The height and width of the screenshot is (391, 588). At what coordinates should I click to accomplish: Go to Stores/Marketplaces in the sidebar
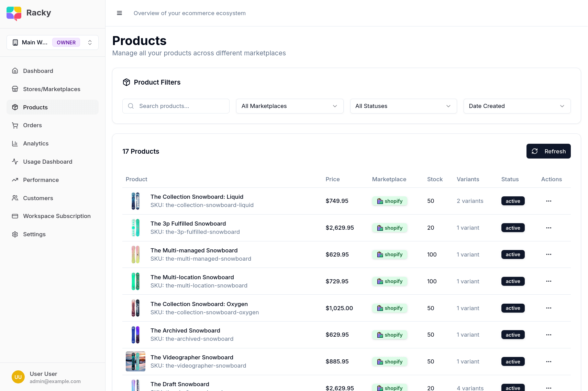coord(52,89)
